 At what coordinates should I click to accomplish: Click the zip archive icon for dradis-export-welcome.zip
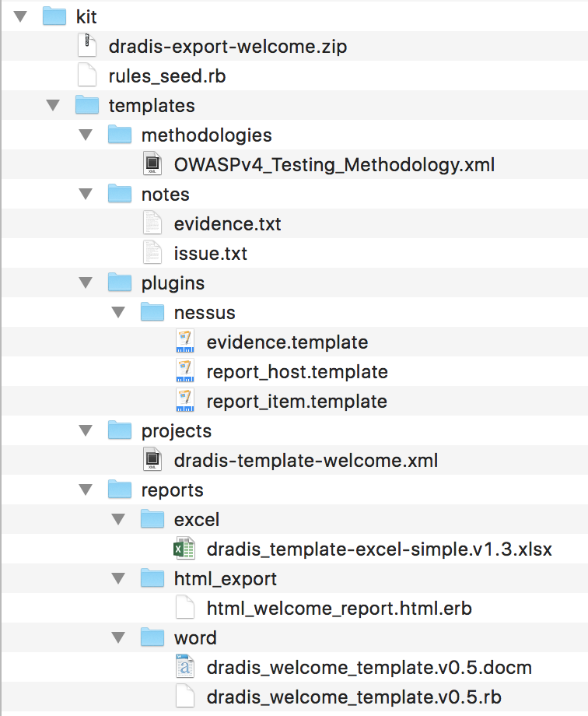click(88, 47)
